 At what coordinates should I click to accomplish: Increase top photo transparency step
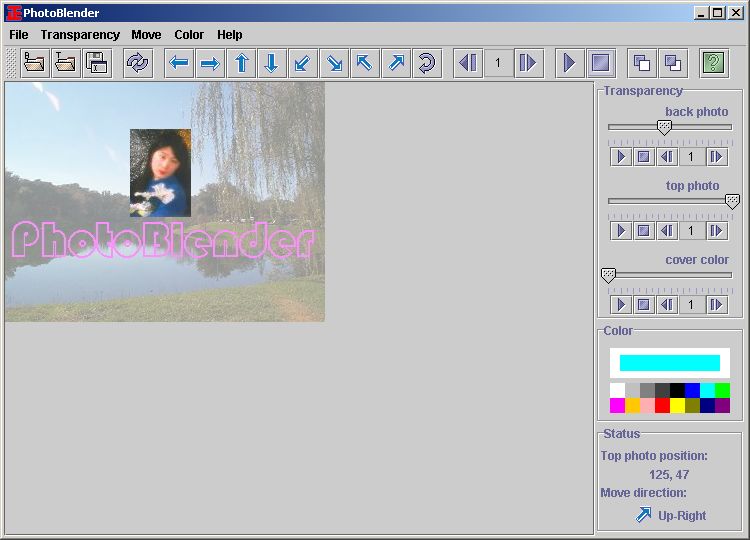pos(717,231)
